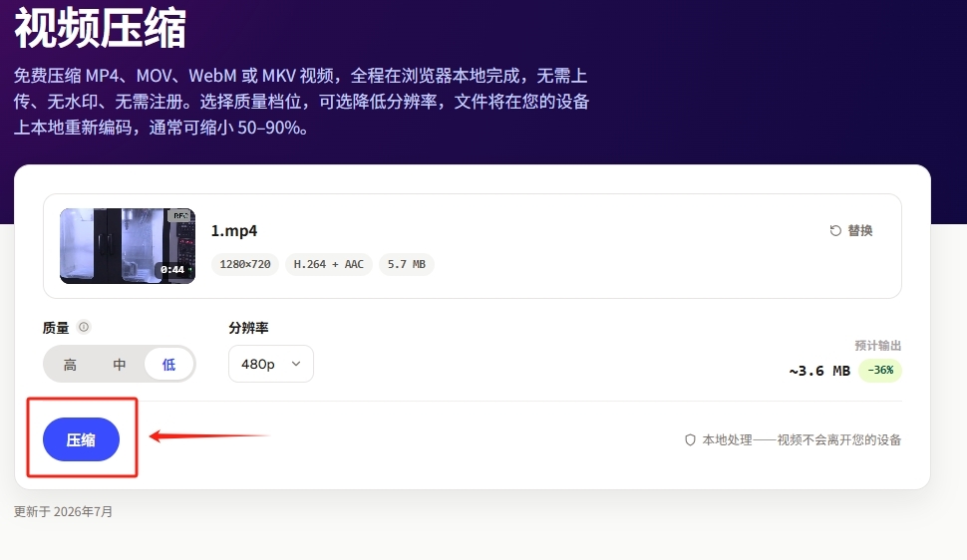
Task: Click the 1.mp4 file name
Action: [x=234, y=230]
